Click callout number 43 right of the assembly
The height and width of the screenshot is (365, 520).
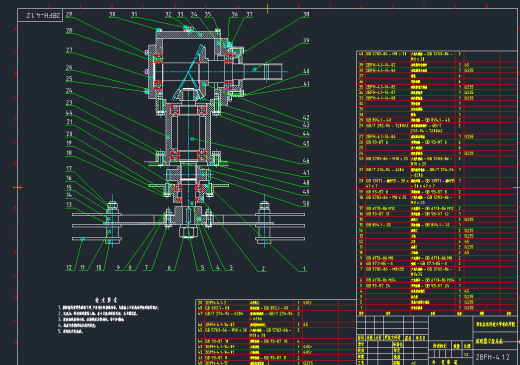[306, 125]
